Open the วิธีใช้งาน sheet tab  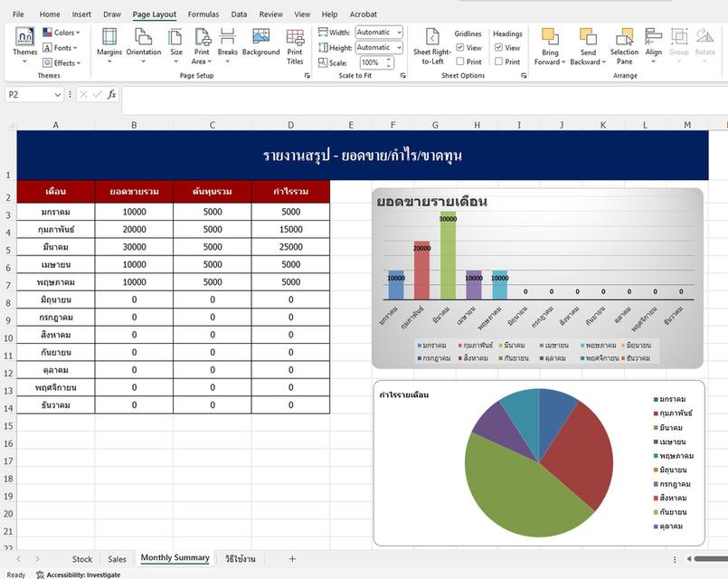point(240,559)
